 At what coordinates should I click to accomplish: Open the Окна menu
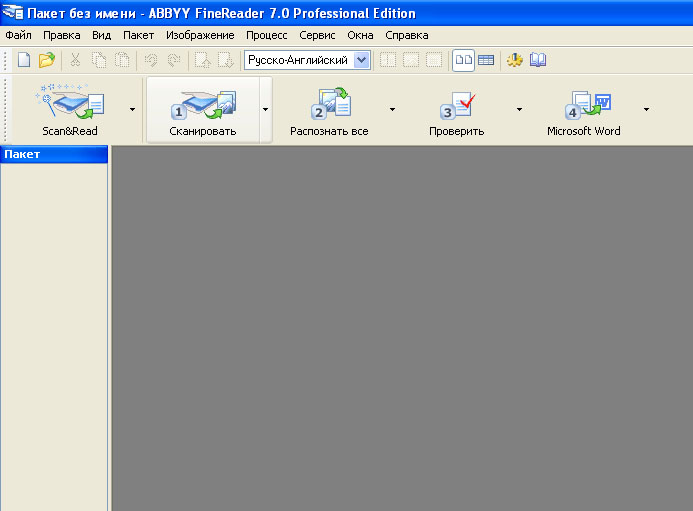(360, 35)
